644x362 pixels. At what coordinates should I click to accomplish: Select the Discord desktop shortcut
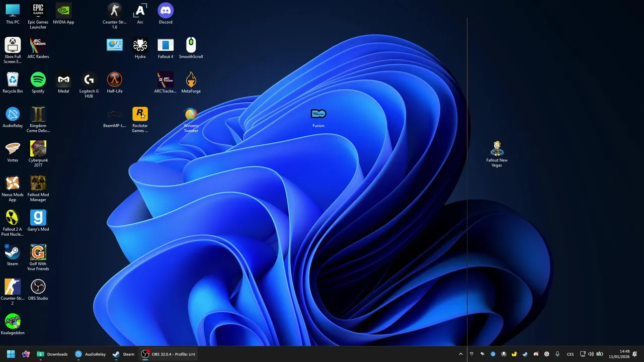[166, 14]
